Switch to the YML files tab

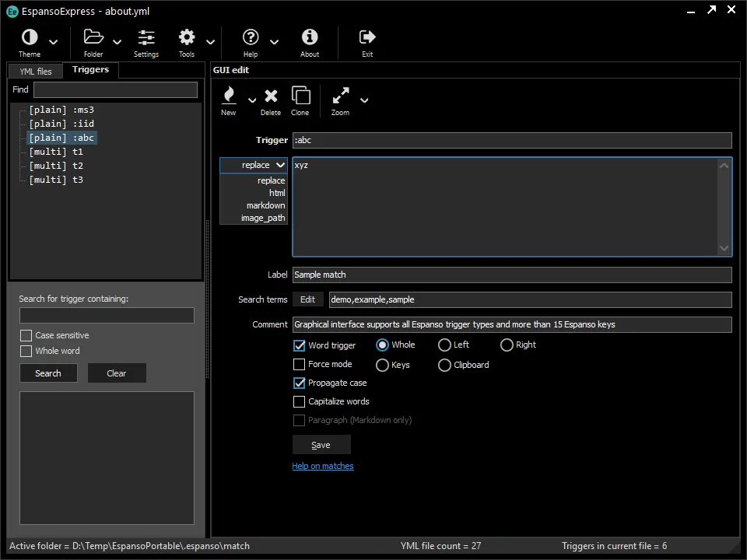pos(36,72)
